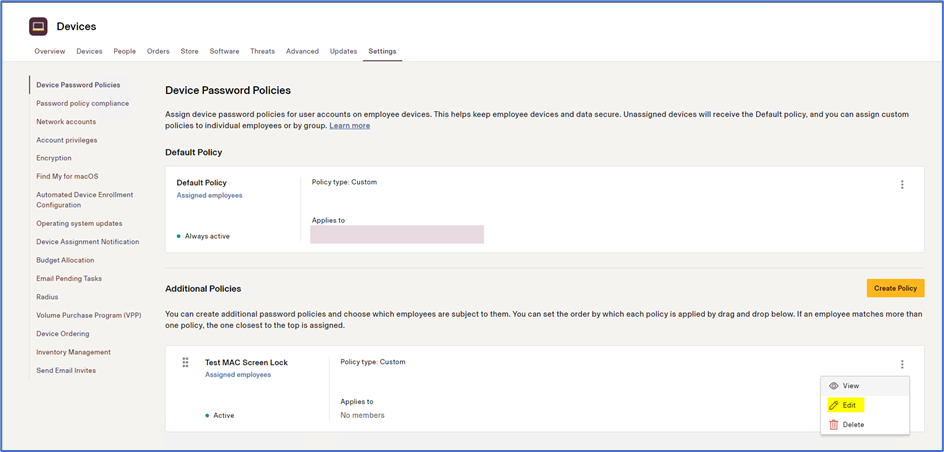Open Test MAC Screen Lock three-dot menu
The width and height of the screenshot is (944, 452).
pos(902,364)
